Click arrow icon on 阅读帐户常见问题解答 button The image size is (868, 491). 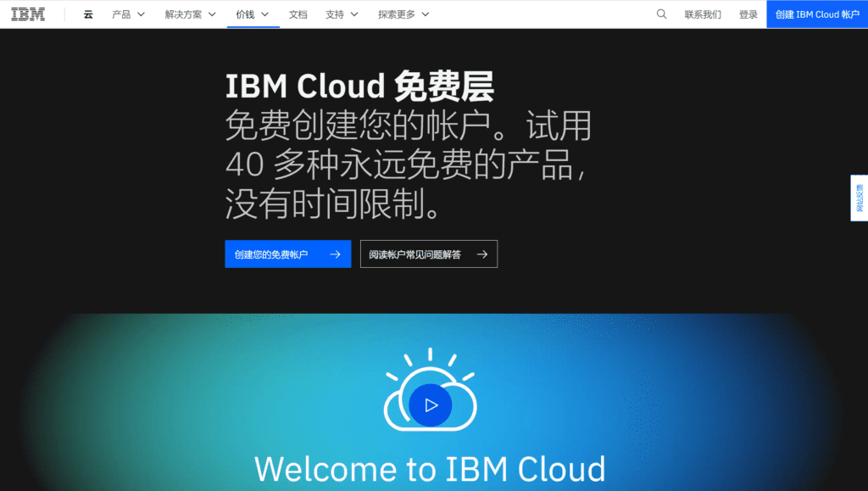pyautogui.click(x=482, y=254)
